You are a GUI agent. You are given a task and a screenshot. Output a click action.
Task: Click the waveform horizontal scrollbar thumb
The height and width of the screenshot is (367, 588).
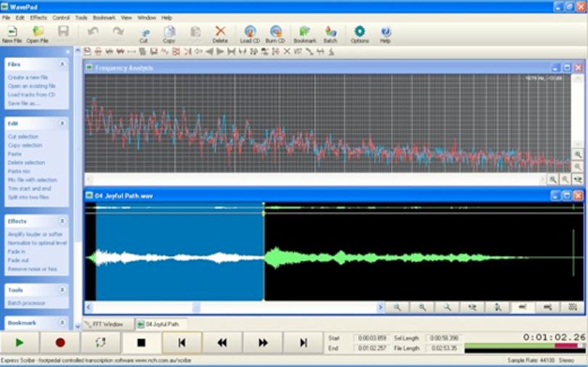197,308
